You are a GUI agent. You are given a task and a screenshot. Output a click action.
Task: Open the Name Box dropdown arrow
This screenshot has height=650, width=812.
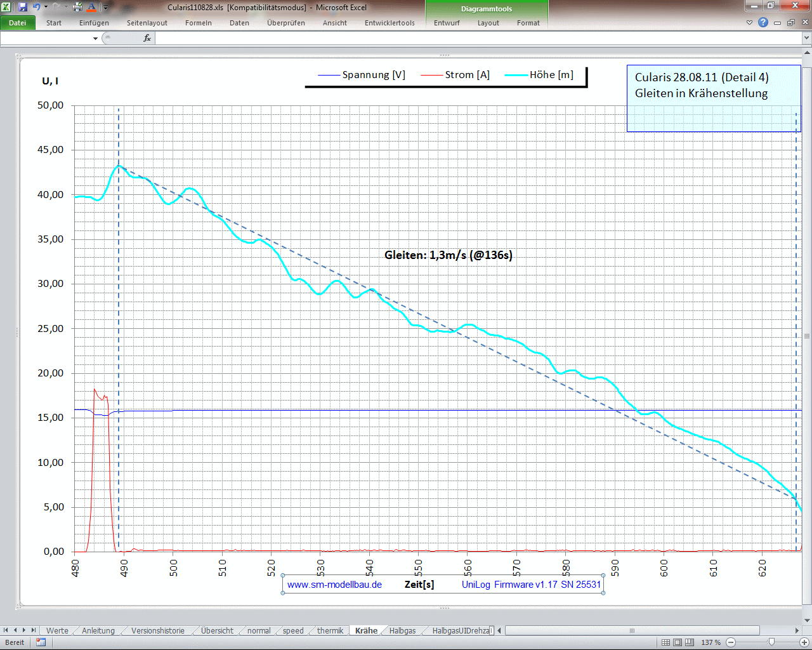click(x=95, y=39)
